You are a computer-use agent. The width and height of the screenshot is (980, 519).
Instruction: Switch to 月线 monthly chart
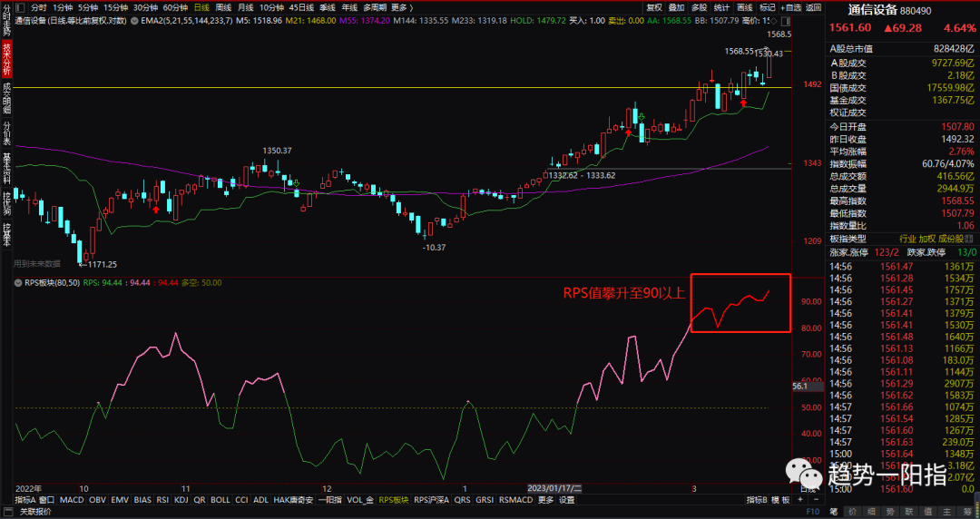click(245, 7)
